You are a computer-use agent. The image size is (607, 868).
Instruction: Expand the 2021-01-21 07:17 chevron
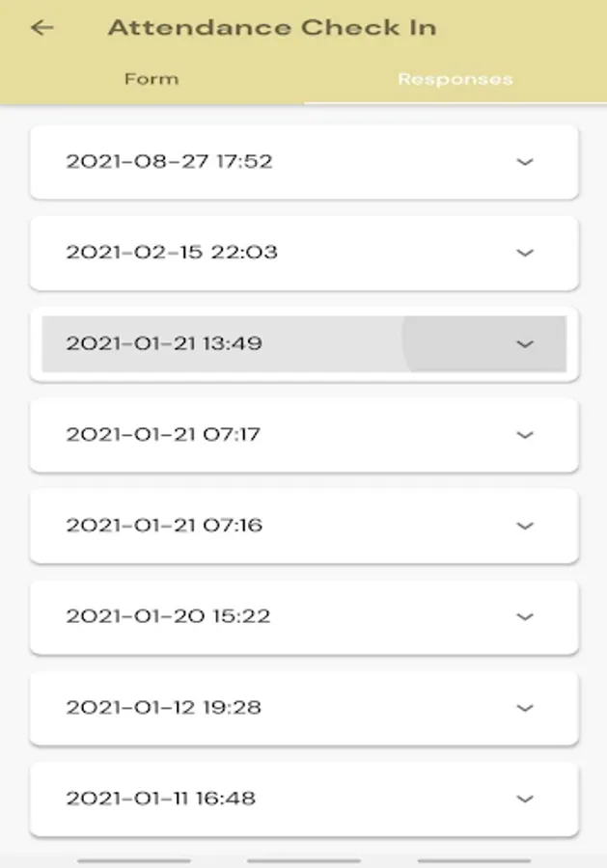click(x=524, y=435)
